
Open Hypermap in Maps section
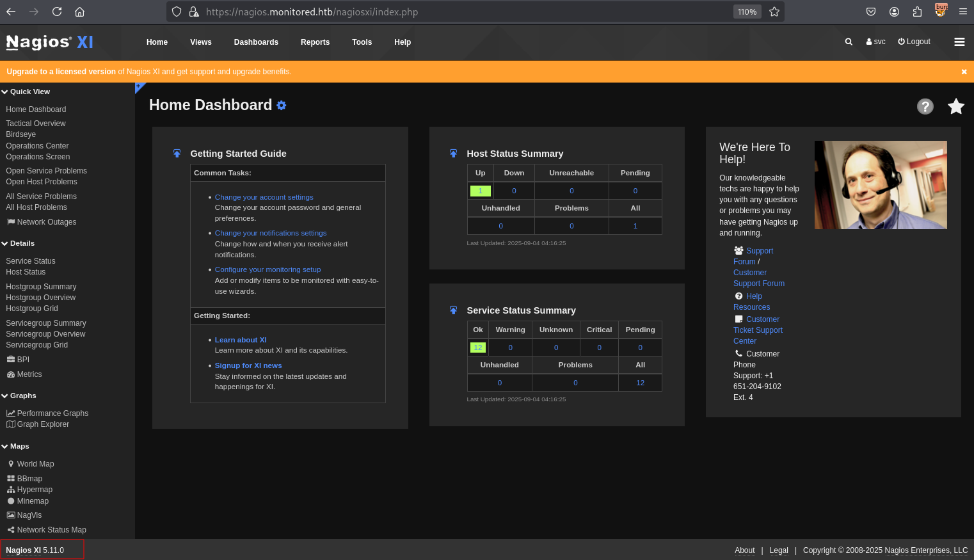click(29, 490)
